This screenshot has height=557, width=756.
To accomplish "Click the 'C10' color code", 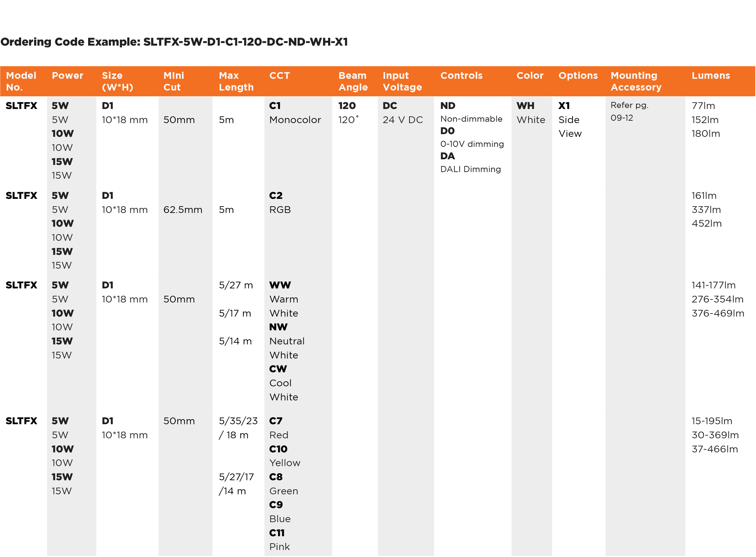I will coord(278,449).
